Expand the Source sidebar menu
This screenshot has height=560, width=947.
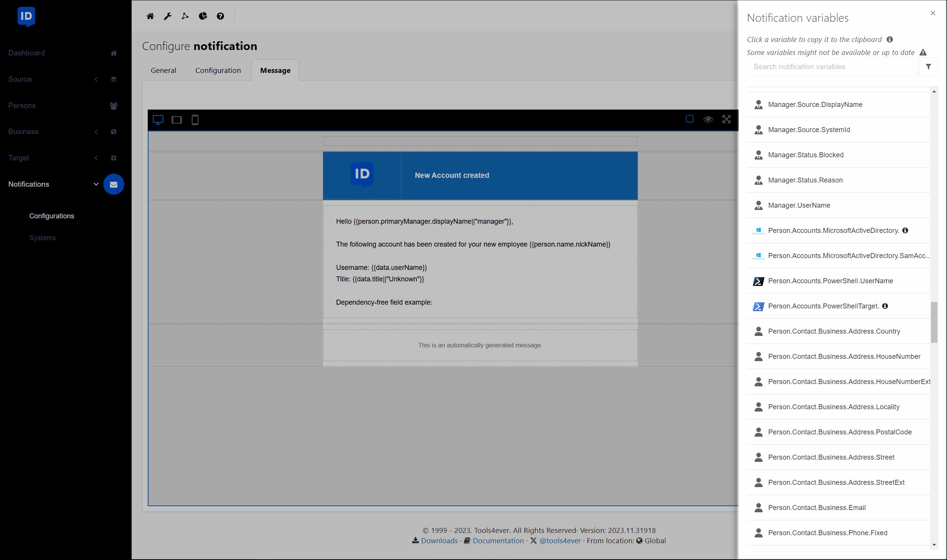click(96, 79)
